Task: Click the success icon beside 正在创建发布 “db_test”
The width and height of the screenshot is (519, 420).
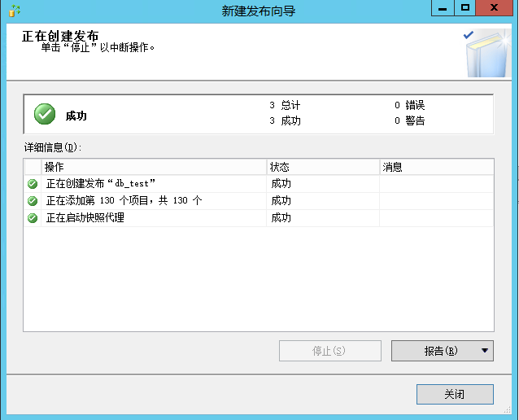Action: [x=33, y=183]
